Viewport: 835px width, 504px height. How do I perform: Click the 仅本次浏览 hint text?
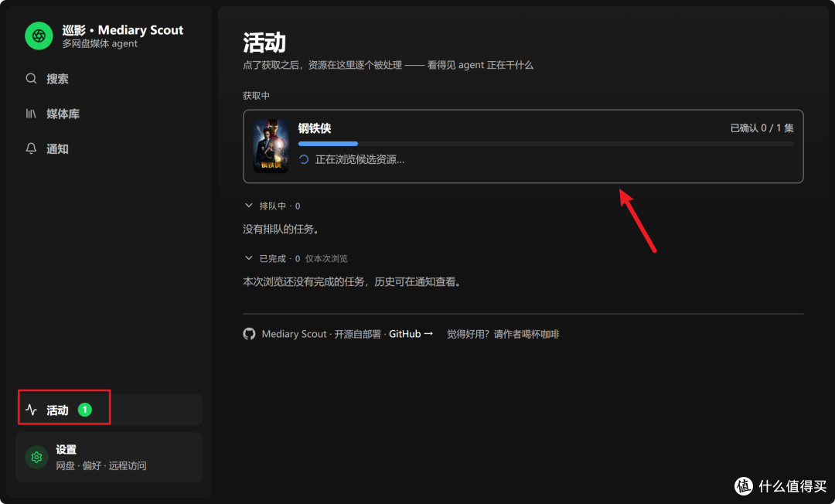click(x=326, y=259)
